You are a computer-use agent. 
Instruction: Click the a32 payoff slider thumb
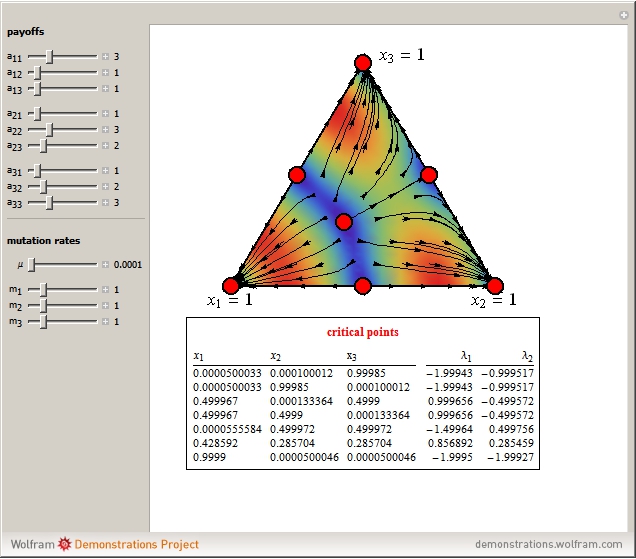(43, 187)
